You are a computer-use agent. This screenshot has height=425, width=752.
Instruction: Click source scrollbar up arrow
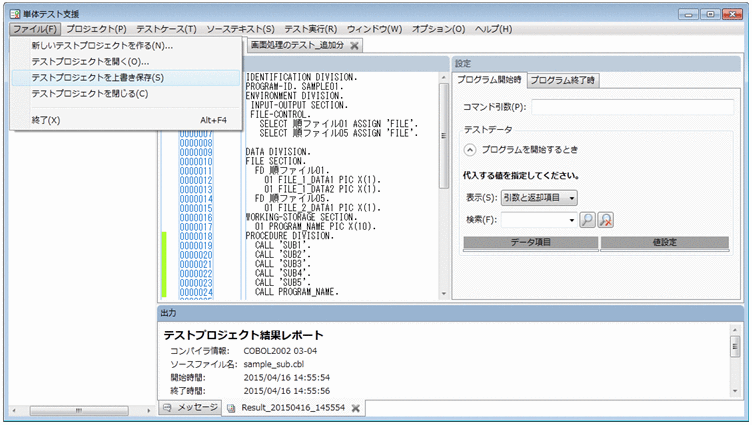444,77
